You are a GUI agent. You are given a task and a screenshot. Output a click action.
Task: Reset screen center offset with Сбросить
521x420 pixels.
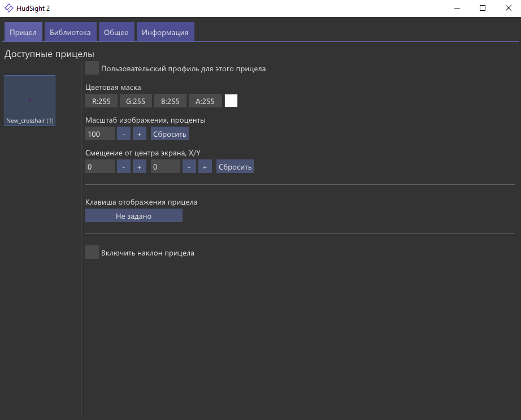pyautogui.click(x=235, y=167)
